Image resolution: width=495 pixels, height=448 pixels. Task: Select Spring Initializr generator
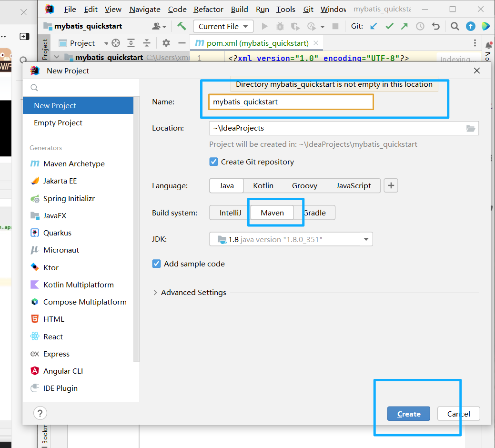coord(78,199)
